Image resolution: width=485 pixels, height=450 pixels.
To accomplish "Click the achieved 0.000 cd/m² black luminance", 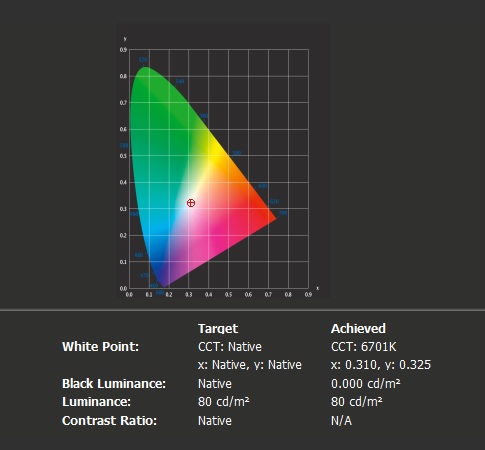I will pyautogui.click(x=366, y=384).
